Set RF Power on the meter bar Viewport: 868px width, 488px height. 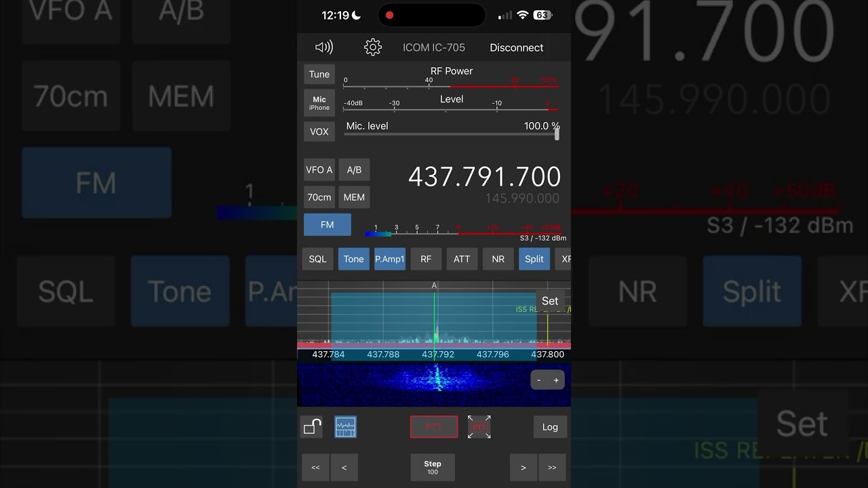click(451, 86)
